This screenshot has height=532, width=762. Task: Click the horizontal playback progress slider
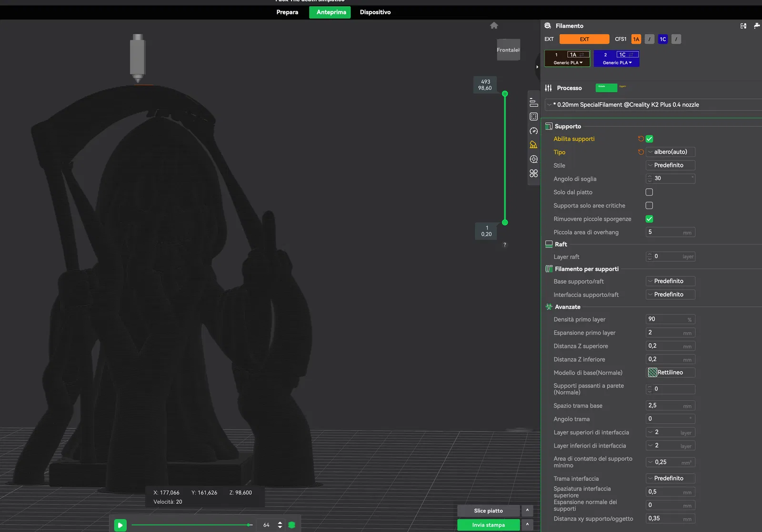192,525
